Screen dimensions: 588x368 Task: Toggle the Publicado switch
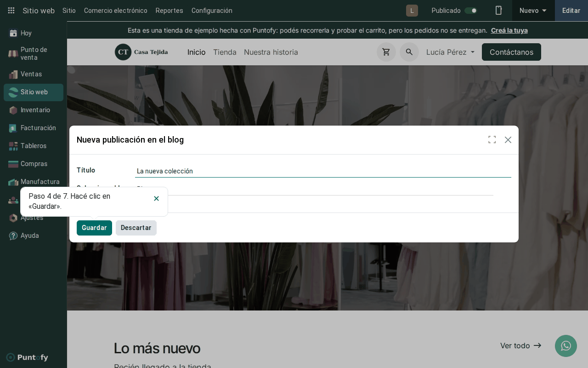471,11
